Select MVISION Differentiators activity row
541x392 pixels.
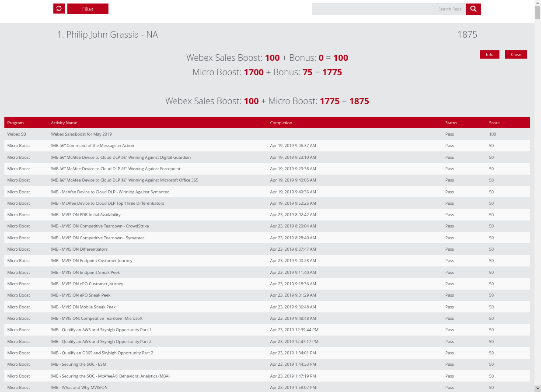pos(267,249)
